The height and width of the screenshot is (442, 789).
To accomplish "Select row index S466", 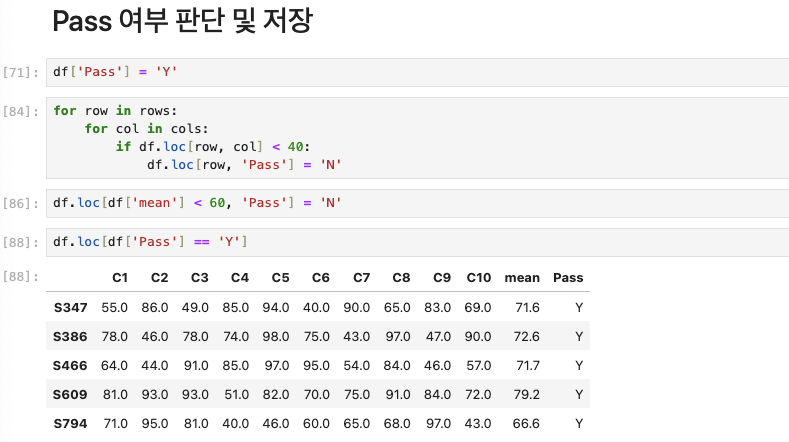I will 70,365.
